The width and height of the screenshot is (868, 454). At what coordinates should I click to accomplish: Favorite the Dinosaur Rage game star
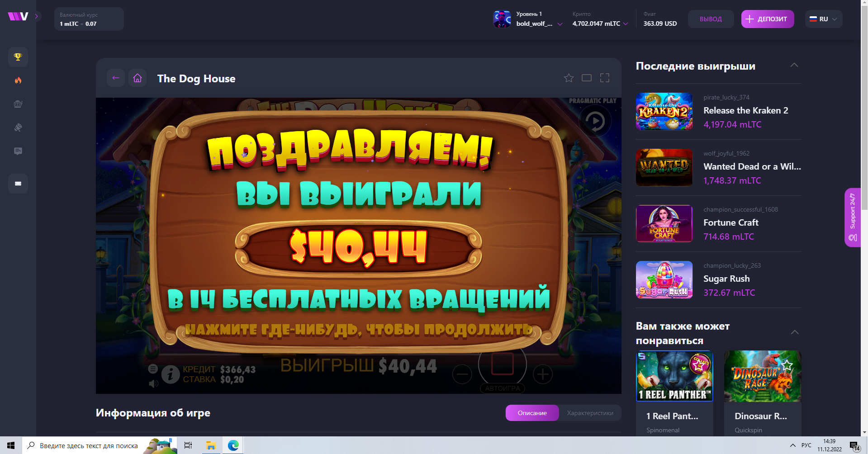point(787,364)
